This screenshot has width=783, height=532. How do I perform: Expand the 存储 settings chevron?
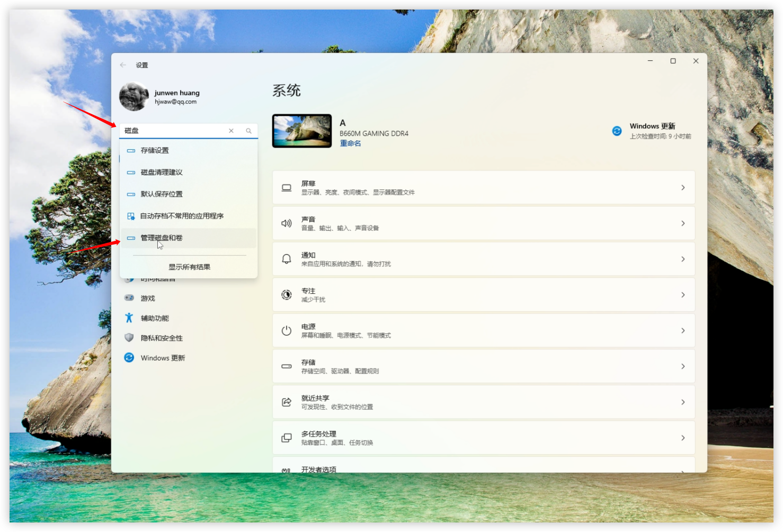coord(682,366)
